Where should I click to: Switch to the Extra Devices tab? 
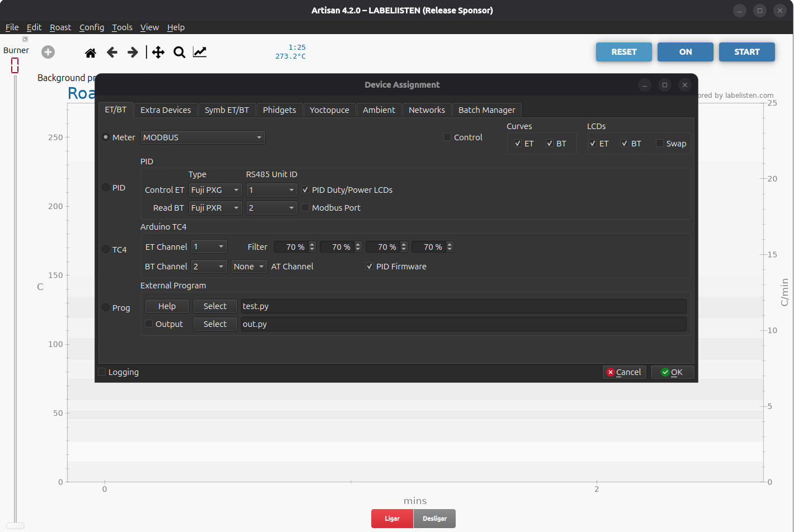click(166, 110)
